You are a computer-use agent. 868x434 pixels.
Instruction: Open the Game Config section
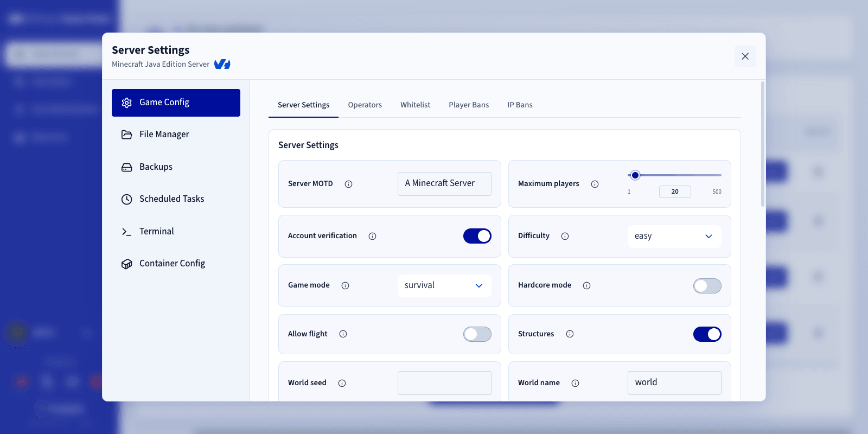176,103
